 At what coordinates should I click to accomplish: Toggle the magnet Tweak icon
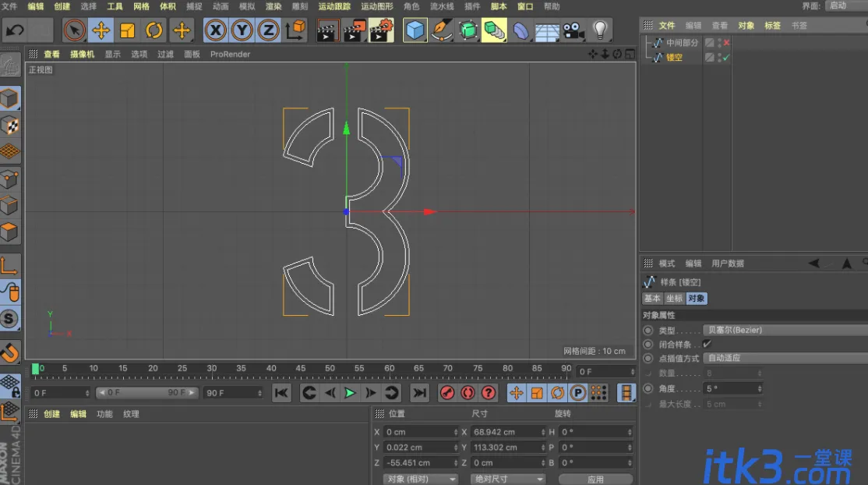point(10,352)
